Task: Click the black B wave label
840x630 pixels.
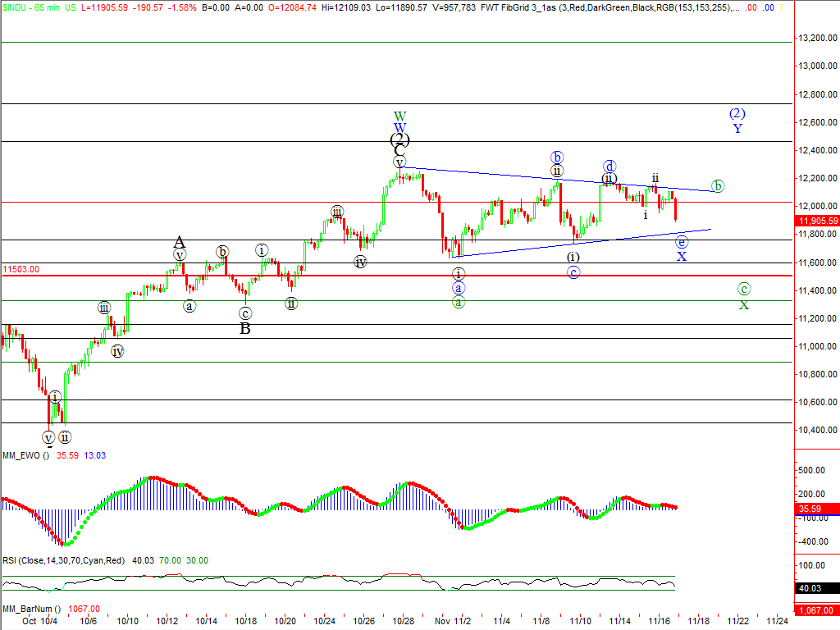Action: (x=245, y=328)
